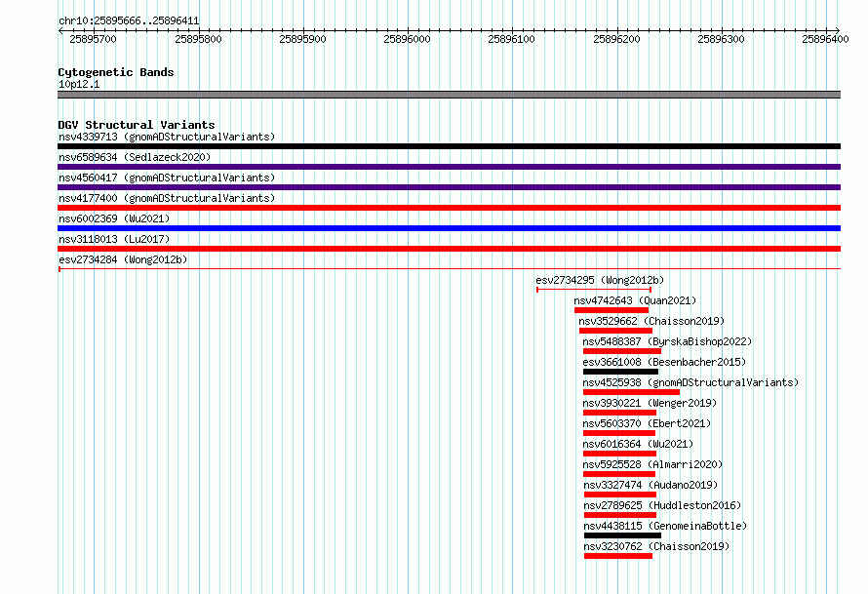
Task: Open the nsv3930221 (Wenger2019) label
Action: pyautogui.click(x=650, y=403)
